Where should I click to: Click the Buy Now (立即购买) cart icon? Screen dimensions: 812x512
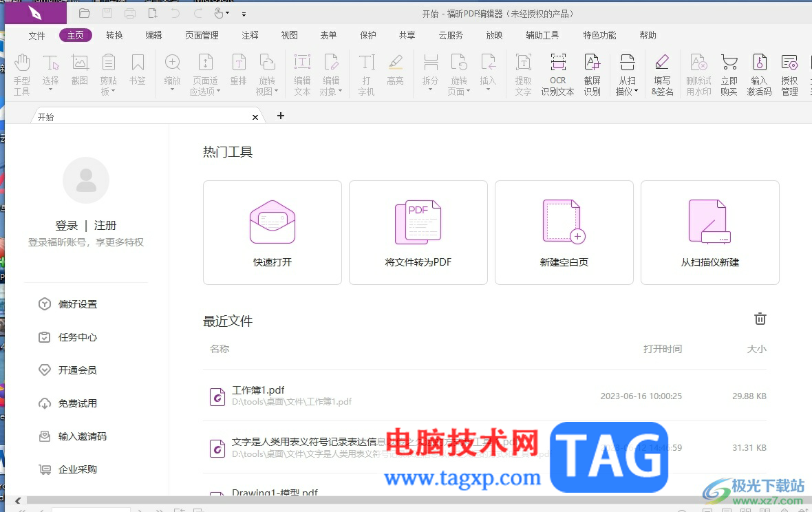click(729, 74)
